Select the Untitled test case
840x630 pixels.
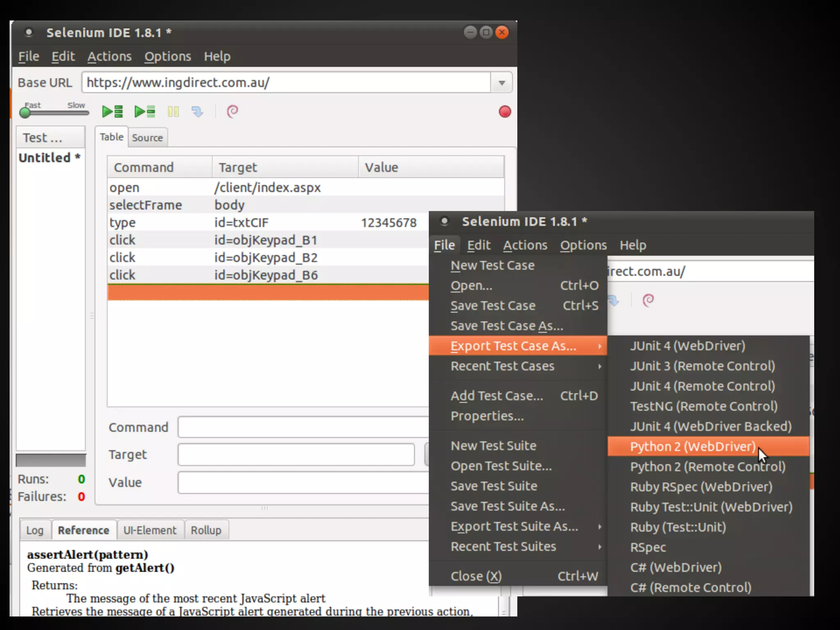pyautogui.click(x=50, y=158)
